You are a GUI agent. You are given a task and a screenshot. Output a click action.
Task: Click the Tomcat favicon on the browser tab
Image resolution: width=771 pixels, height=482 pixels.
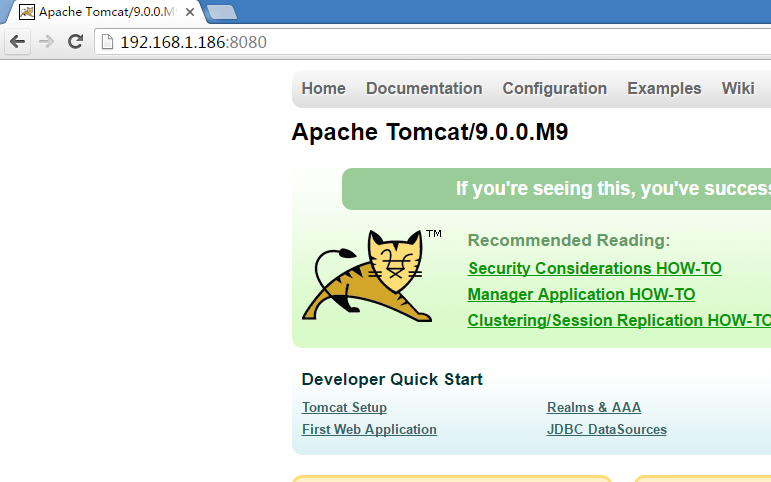(27, 12)
